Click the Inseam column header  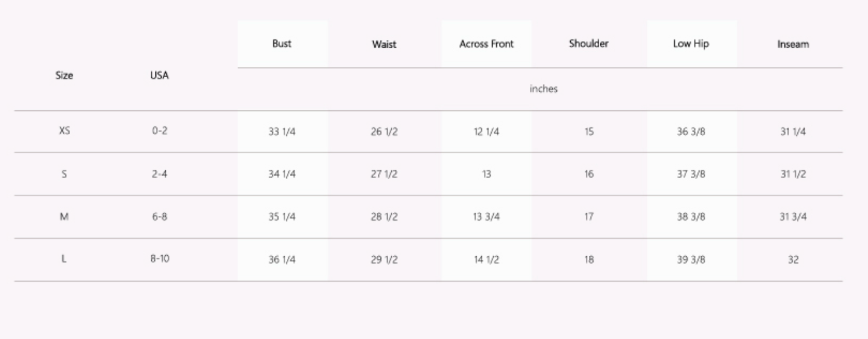pyautogui.click(x=793, y=45)
